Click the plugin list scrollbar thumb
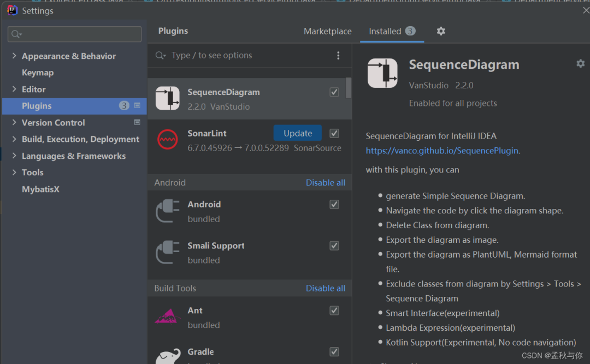This screenshot has width=590, height=364. [349, 88]
